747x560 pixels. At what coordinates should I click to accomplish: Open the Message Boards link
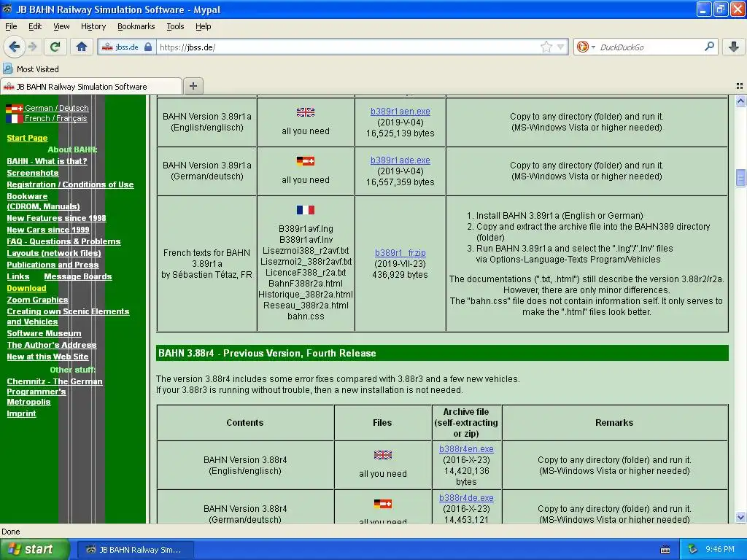click(x=77, y=276)
